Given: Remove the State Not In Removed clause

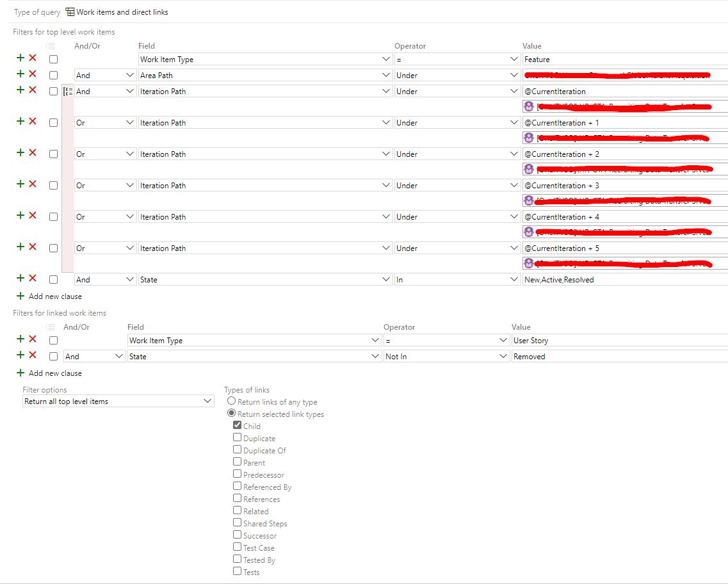Looking at the screenshot, I should (33, 355).
